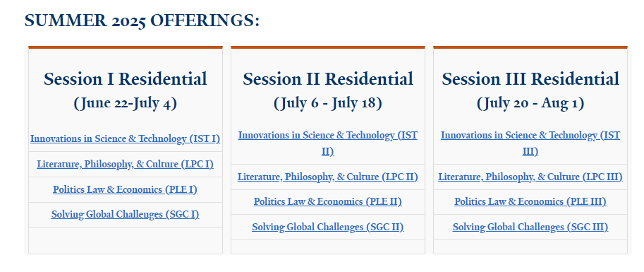
Task: Follow Literature, Philosophy, & Culture (LPC III) link
Action: pyautogui.click(x=530, y=177)
